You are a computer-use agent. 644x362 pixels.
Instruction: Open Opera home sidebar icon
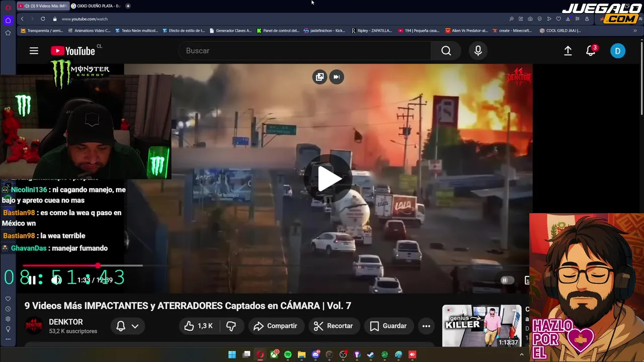pyautogui.click(x=8, y=21)
